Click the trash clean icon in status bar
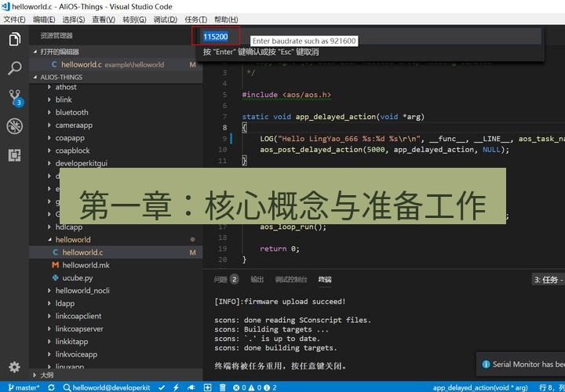 (223, 387)
